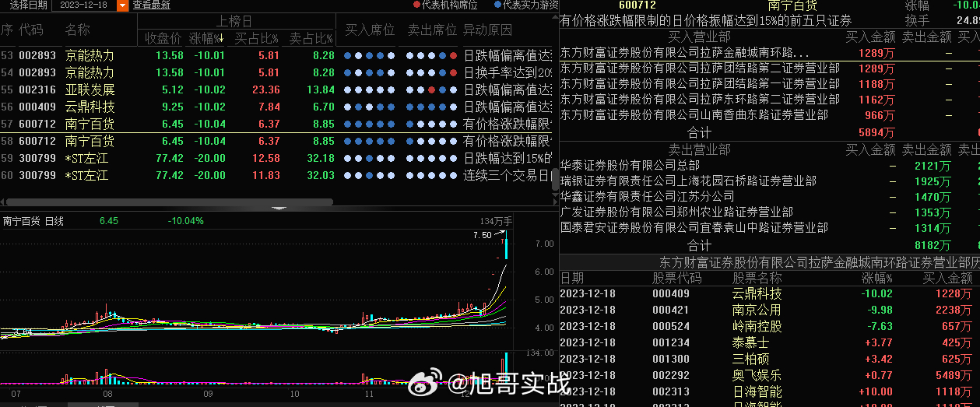
Task: Click the 代表机构席位 red legend dot
Action: coord(417,5)
